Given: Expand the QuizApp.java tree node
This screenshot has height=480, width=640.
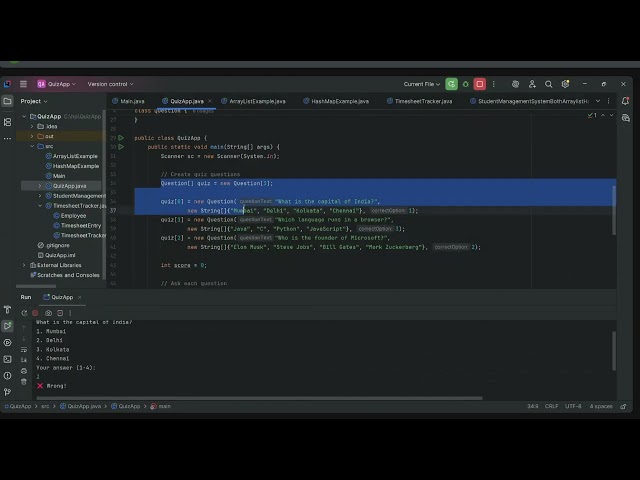Looking at the screenshot, I should (40, 186).
